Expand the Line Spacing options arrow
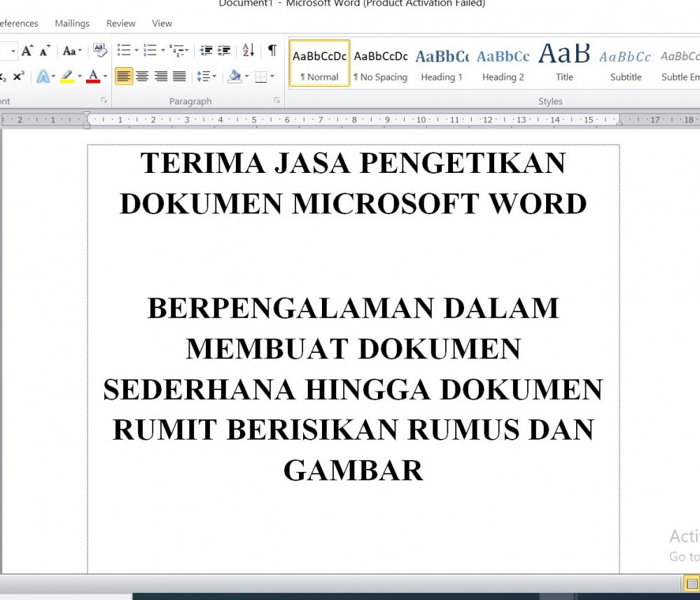 (x=214, y=76)
